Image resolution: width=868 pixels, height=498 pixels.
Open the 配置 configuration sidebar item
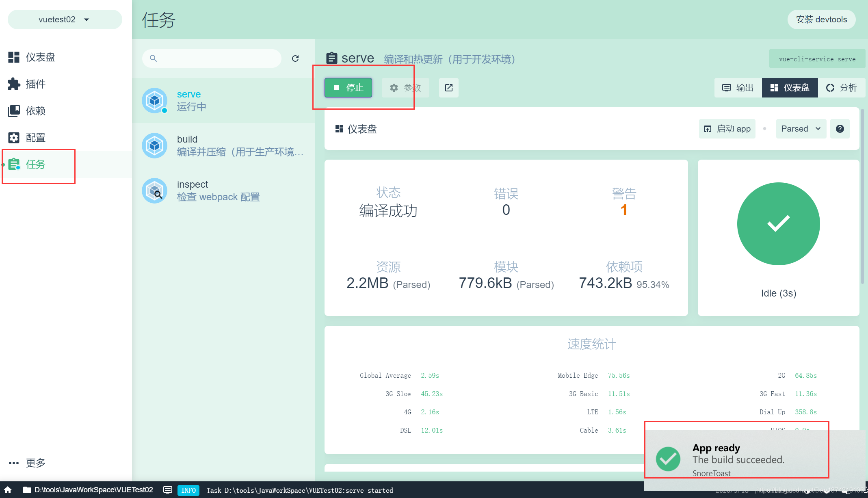pyautogui.click(x=66, y=138)
